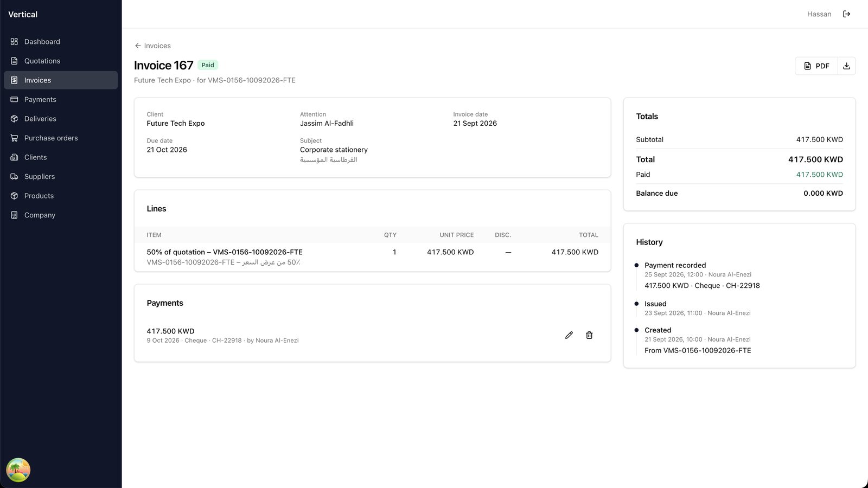Click the Quotations document icon
The height and width of the screenshot is (488, 868).
pyautogui.click(x=14, y=61)
